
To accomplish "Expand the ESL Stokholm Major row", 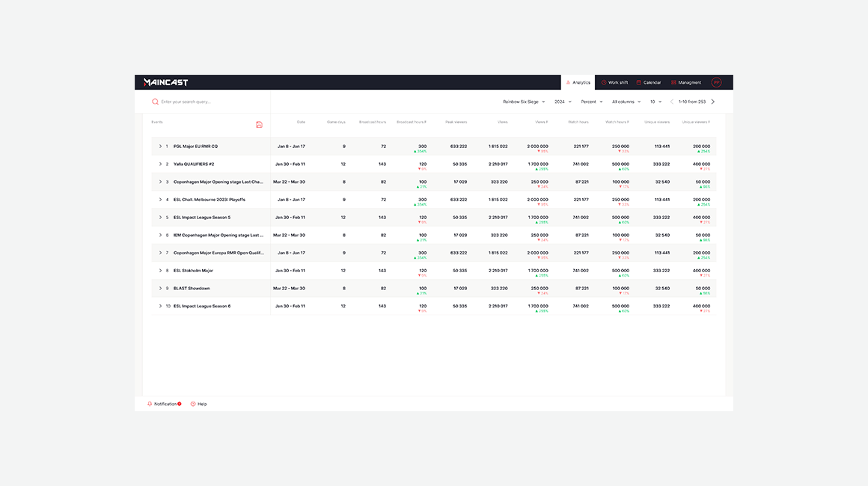I will pos(160,271).
